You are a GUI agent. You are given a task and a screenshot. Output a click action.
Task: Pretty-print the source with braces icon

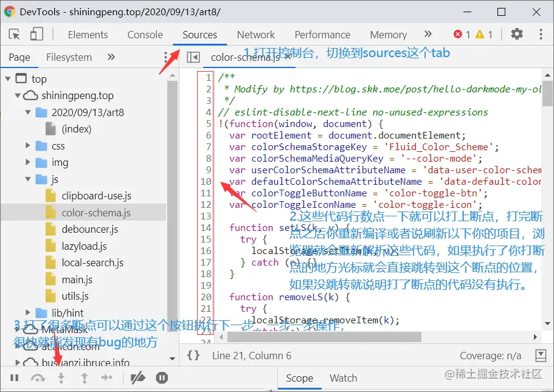(x=193, y=356)
